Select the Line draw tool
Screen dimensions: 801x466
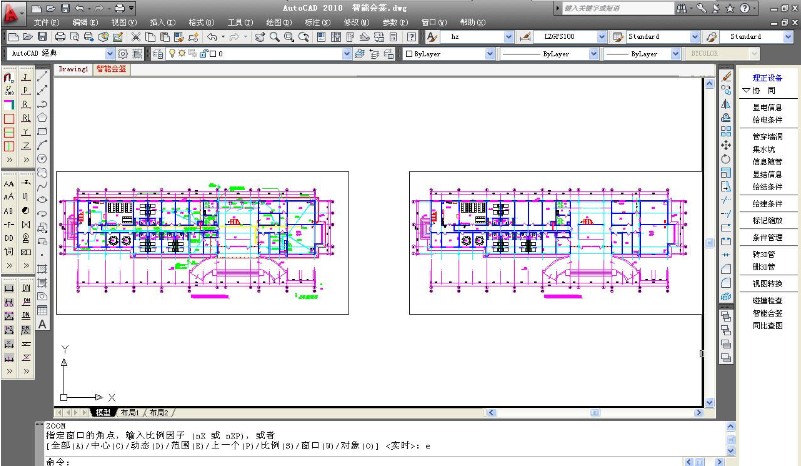point(42,77)
